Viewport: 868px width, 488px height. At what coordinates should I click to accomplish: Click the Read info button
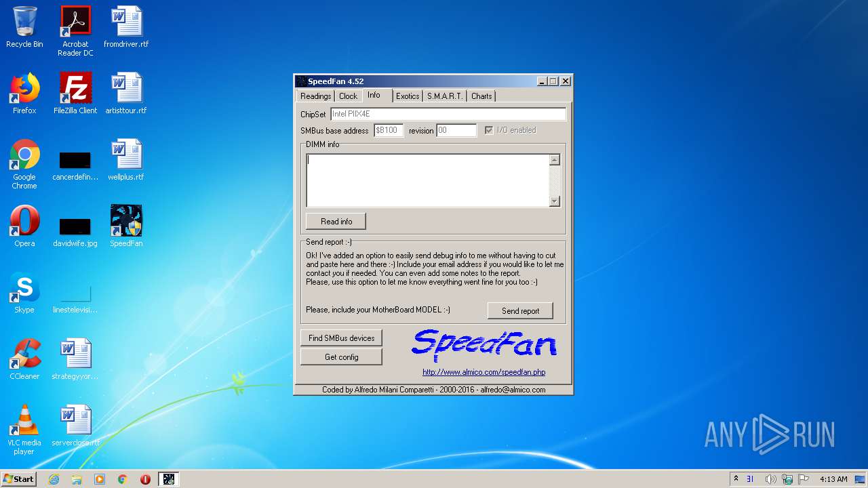(x=336, y=222)
